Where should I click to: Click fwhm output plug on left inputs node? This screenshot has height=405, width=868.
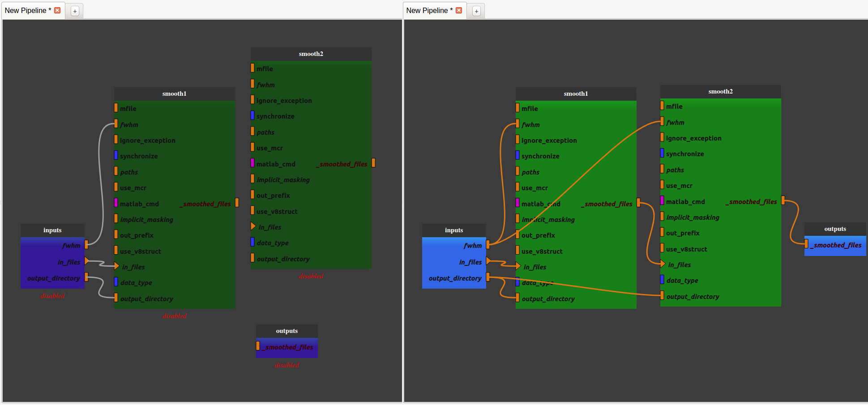tap(86, 244)
